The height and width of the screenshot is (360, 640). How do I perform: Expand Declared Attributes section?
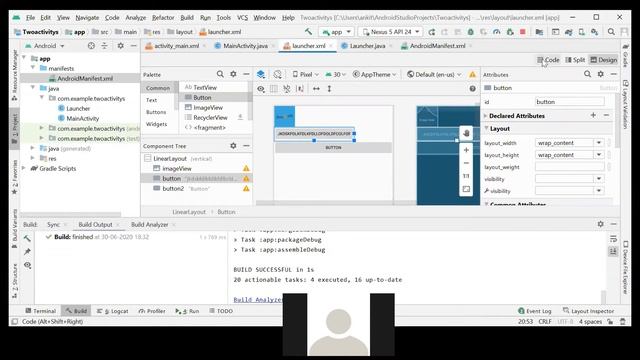[x=486, y=116]
